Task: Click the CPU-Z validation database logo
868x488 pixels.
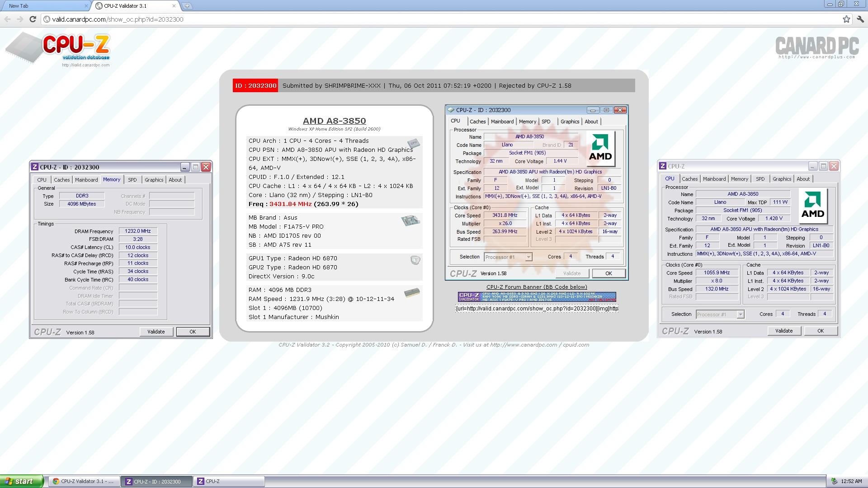Action: (x=58, y=49)
